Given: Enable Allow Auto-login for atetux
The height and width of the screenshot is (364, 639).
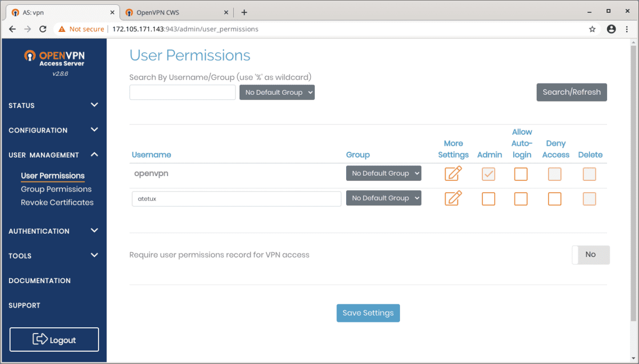Looking at the screenshot, I should click(x=521, y=198).
